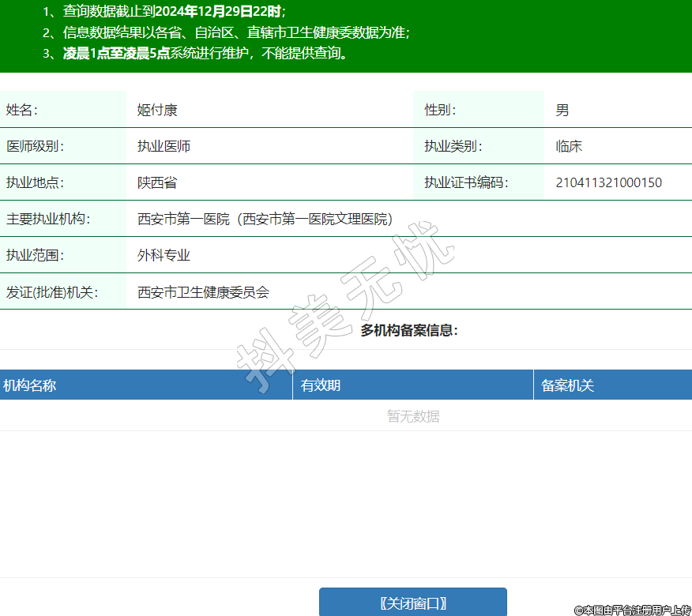692x616 pixels.
Task: Select the 执业医师 level value
Action: [164, 146]
